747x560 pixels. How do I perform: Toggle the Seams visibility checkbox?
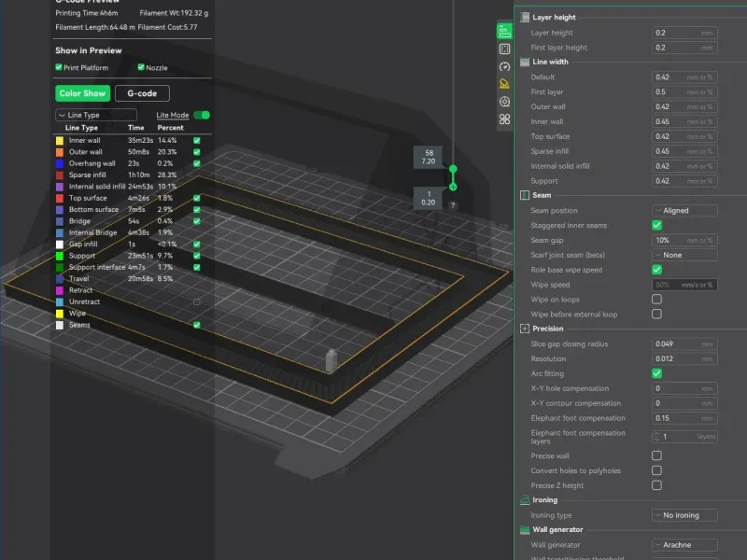[x=197, y=325]
